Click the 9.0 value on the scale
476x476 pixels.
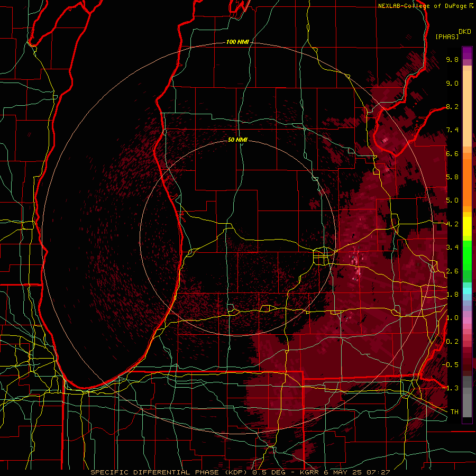click(x=452, y=83)
